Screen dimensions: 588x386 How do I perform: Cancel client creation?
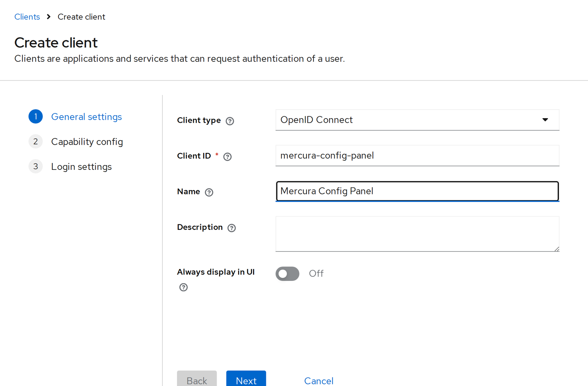coord(318,380)
